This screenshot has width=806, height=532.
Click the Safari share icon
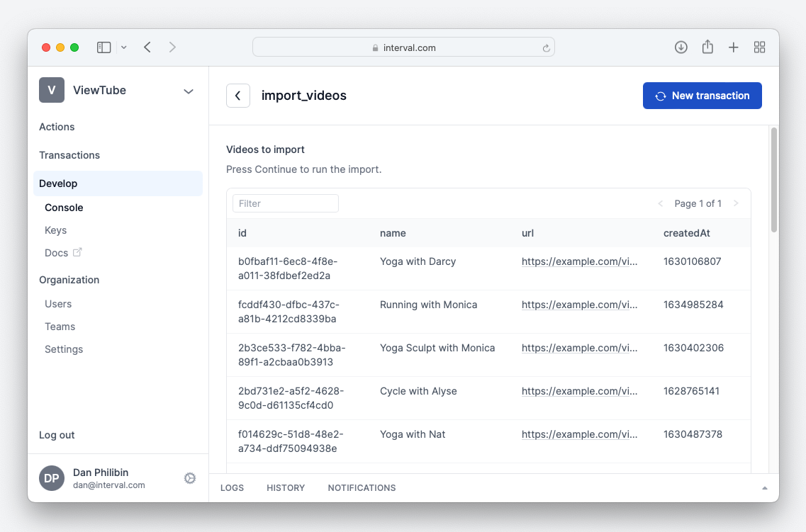(x=707, y=47)
